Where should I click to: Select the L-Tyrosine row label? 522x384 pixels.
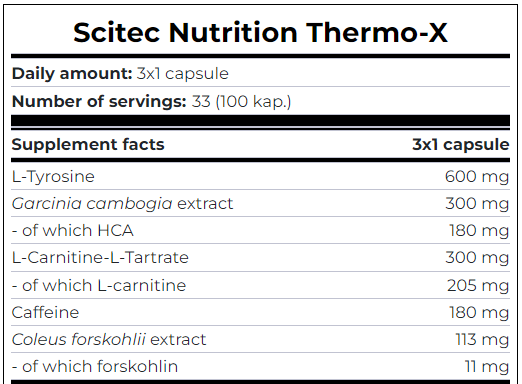click(53, 176)
